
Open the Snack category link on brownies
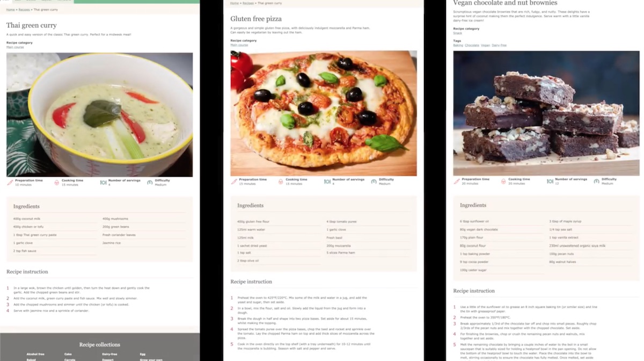(x=457, y=33)
